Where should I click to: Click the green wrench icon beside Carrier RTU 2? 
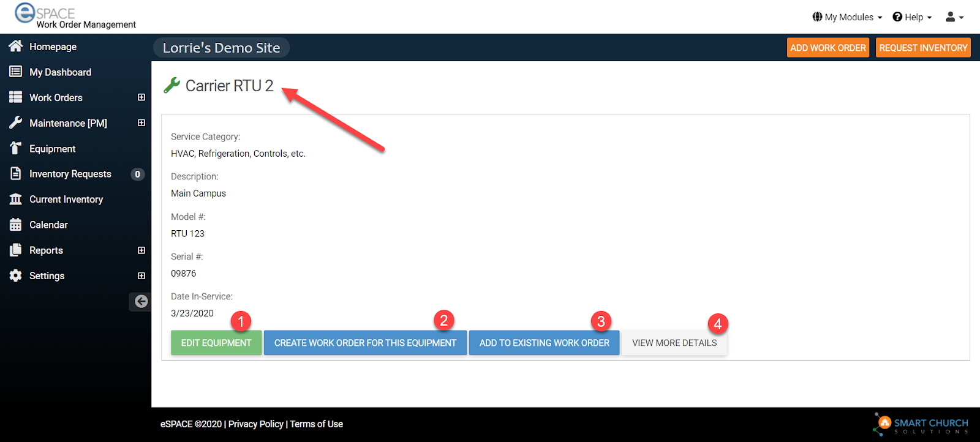point(171,86)
